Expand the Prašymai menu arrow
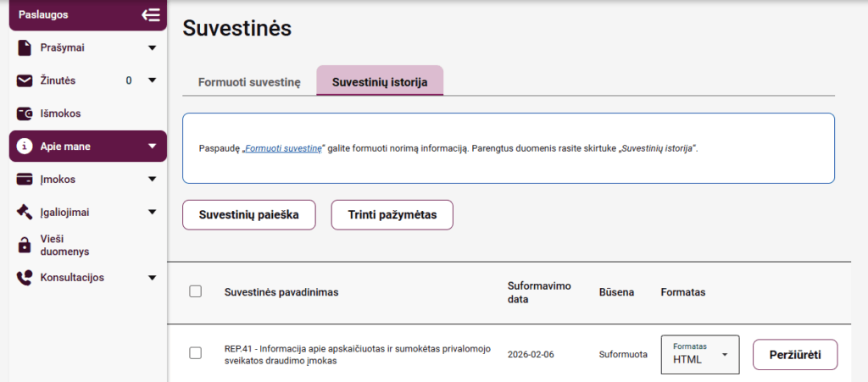 click(x=153, y=47)
